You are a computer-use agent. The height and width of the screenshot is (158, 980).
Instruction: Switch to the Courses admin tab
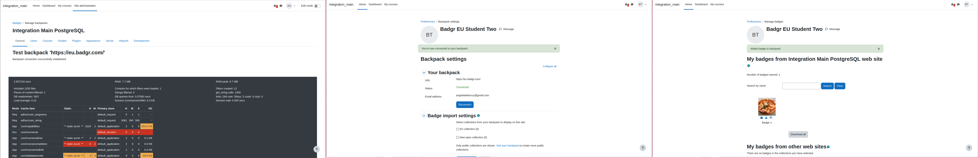tap(48, 41)
